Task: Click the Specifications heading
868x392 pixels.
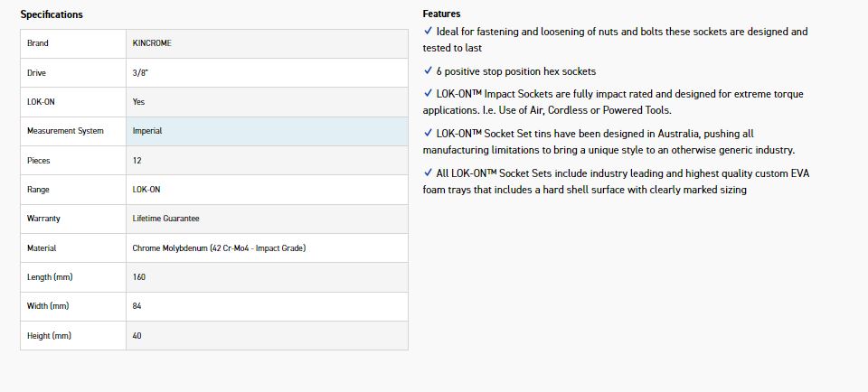Action: tap(52, 14)
